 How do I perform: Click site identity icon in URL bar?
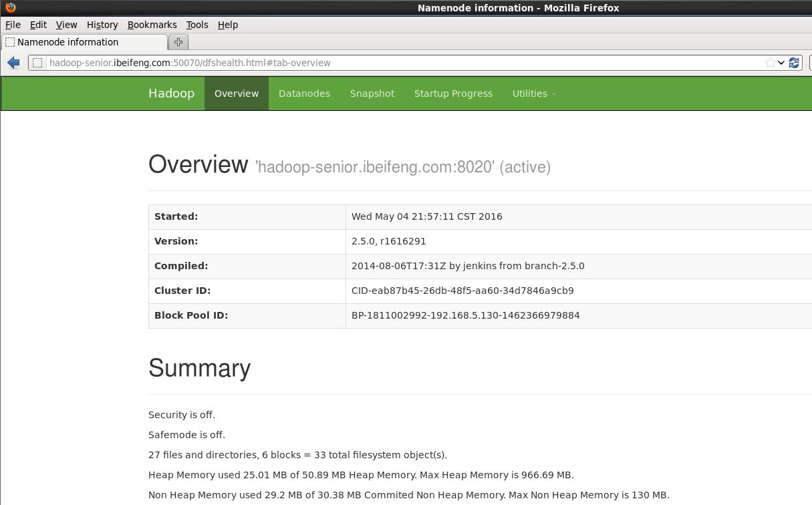point(37,63)
